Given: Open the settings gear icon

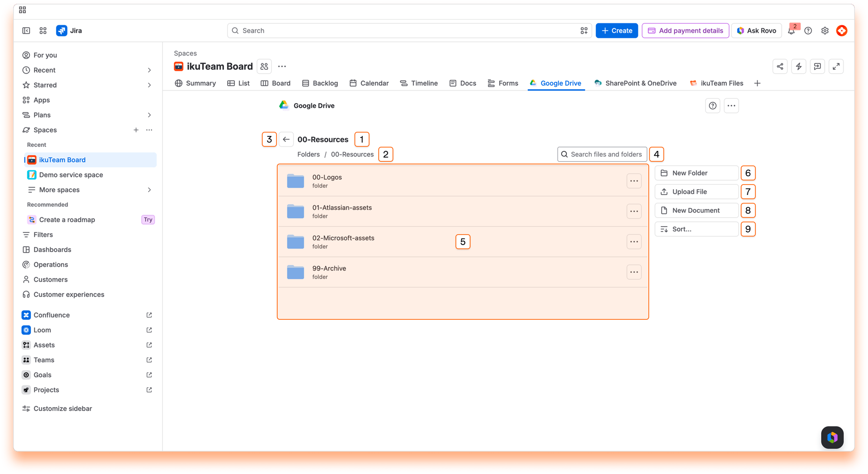Looking at the screenshot, I should click(x=825, y=30).
